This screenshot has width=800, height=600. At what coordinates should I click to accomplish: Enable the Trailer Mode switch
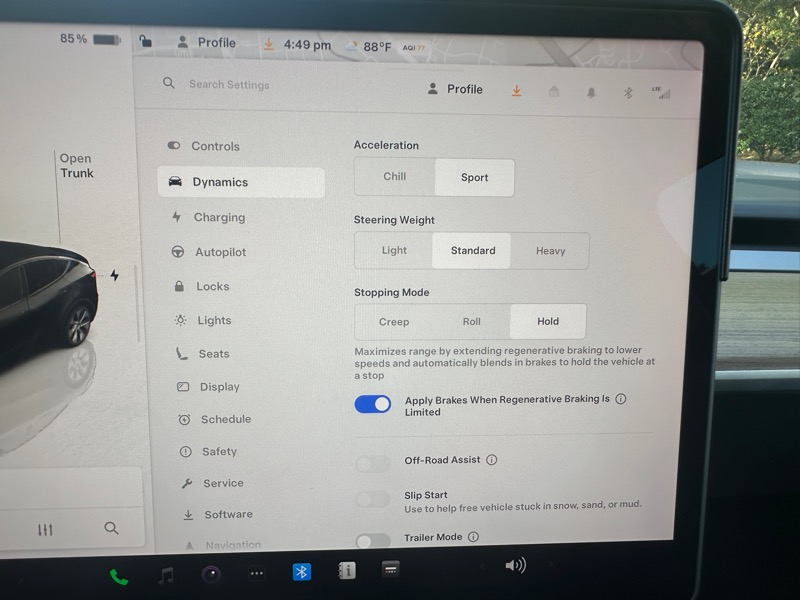pyautogui.click(x=373, y=540)
